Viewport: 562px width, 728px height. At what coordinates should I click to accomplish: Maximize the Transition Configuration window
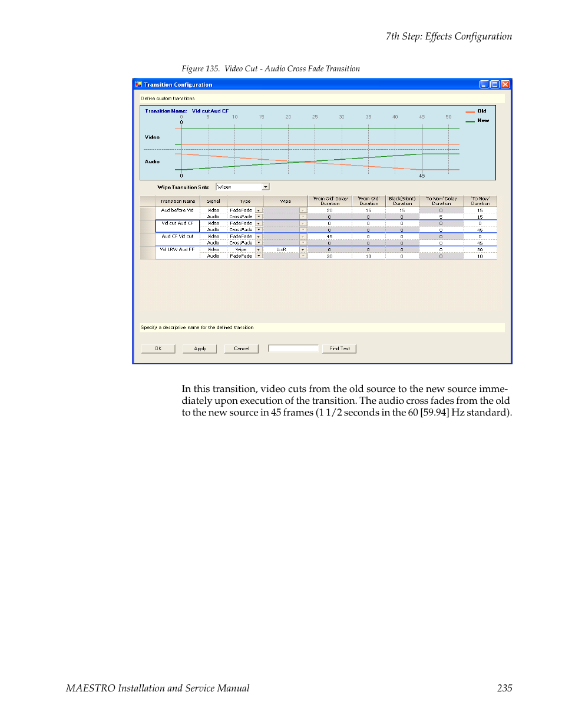coord(495,84)
